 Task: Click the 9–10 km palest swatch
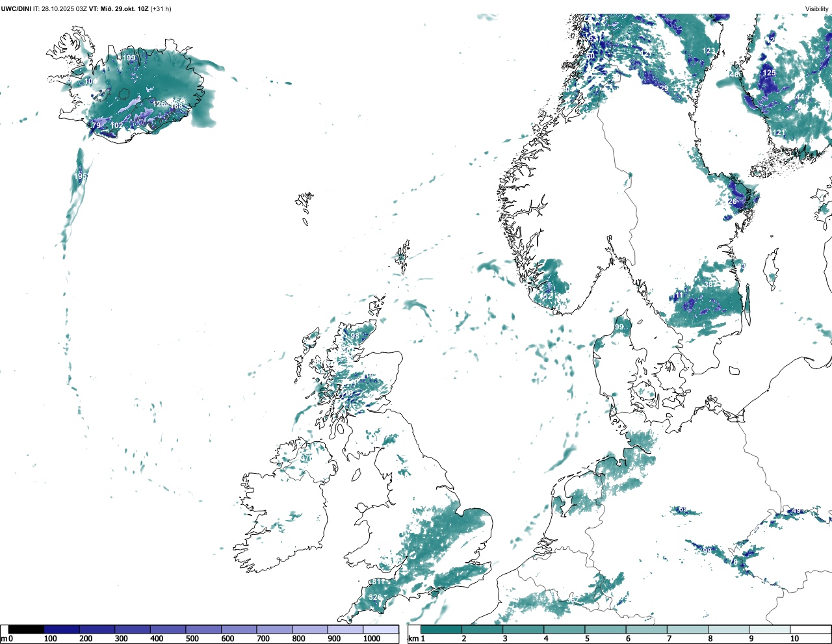pos(770,629)
